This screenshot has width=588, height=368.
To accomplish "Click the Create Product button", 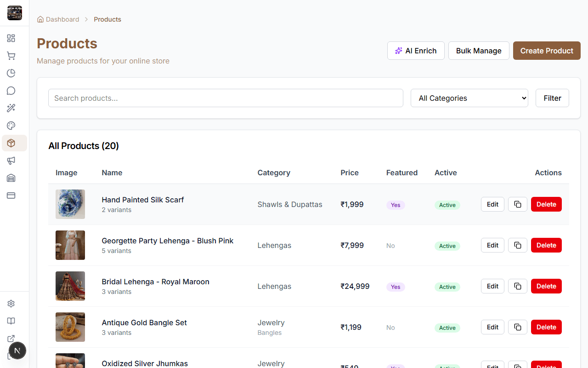I will tap(547, 51).
